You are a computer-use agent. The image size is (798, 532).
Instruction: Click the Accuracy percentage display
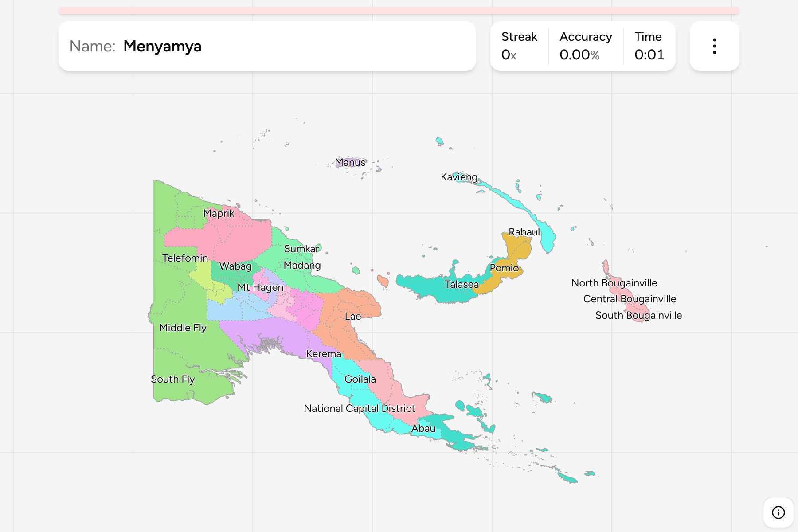pyautogui.click(x=586, y=46)
